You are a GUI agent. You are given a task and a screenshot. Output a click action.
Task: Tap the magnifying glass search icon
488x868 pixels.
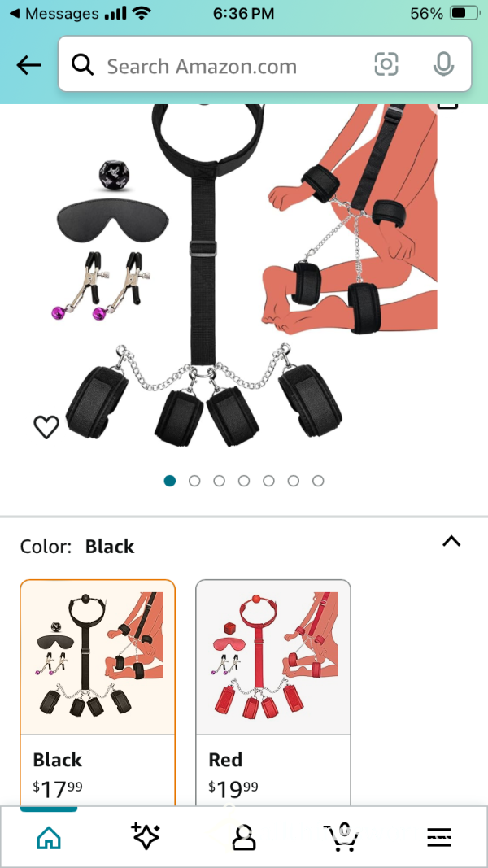pyautogui.click(x=83, y=65)
